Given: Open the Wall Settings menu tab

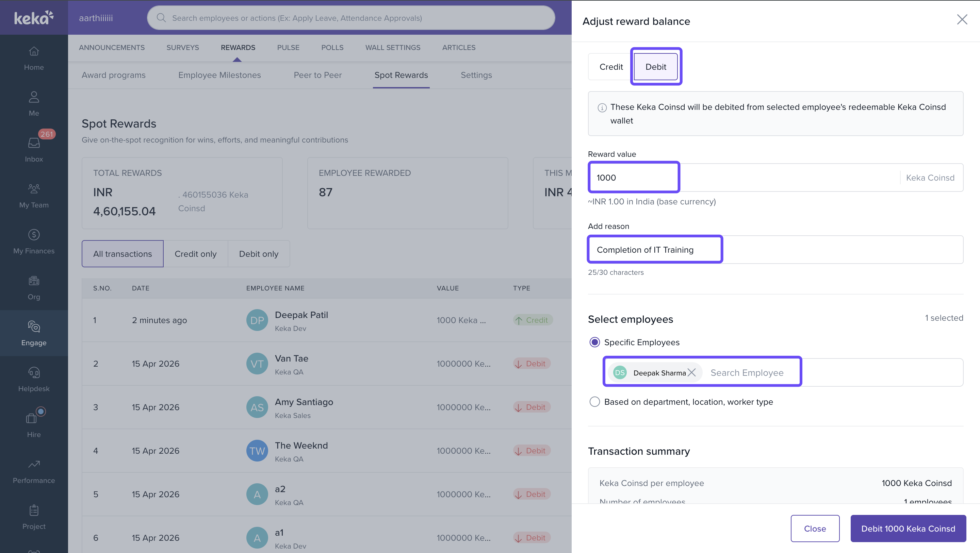Looking at the screenshot, I should (x=393, y=48).
